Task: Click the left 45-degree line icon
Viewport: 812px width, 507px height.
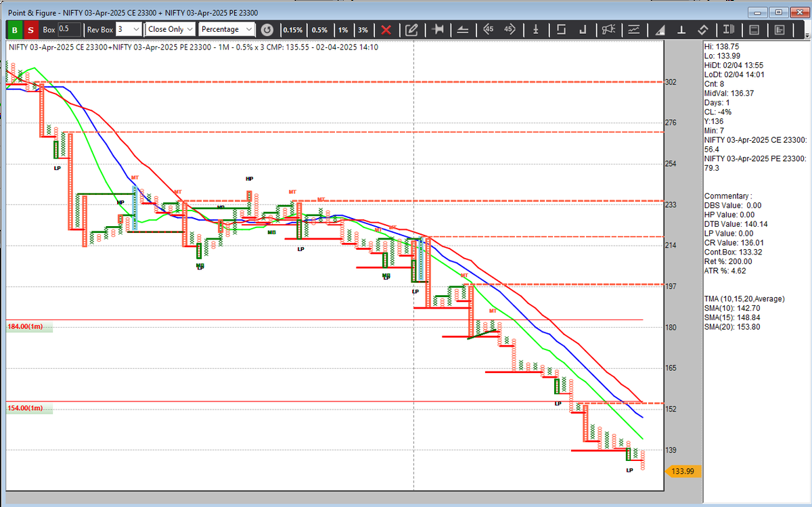Action: [489, 30]
